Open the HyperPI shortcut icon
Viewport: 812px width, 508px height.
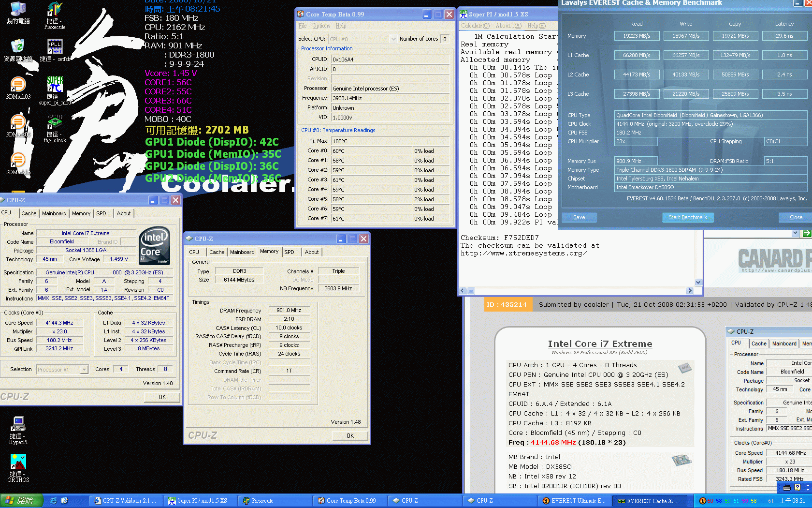(x=18, y=424)
